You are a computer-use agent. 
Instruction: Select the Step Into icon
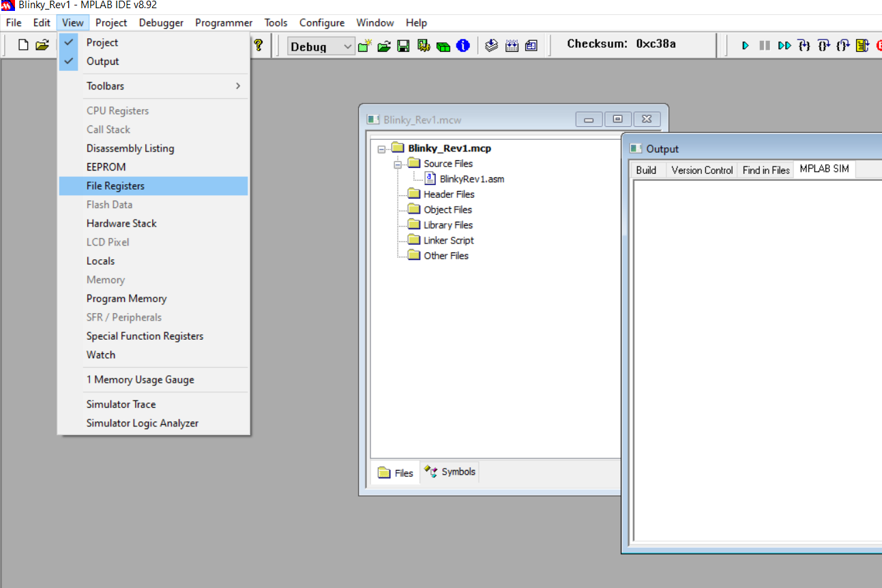tap(804, 45)
